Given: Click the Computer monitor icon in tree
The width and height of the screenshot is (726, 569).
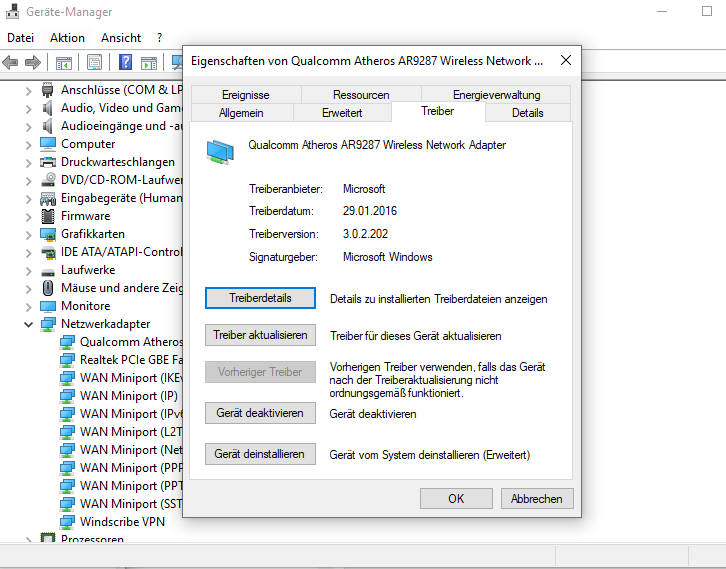Looking at the screenshot, I should [48, 144].
